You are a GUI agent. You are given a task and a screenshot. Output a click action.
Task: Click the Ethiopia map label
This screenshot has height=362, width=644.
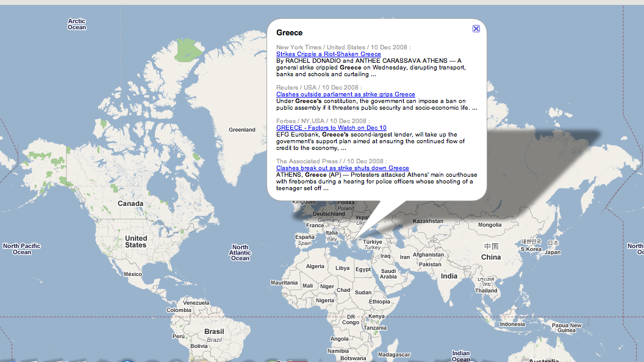(x=379, y=302)
